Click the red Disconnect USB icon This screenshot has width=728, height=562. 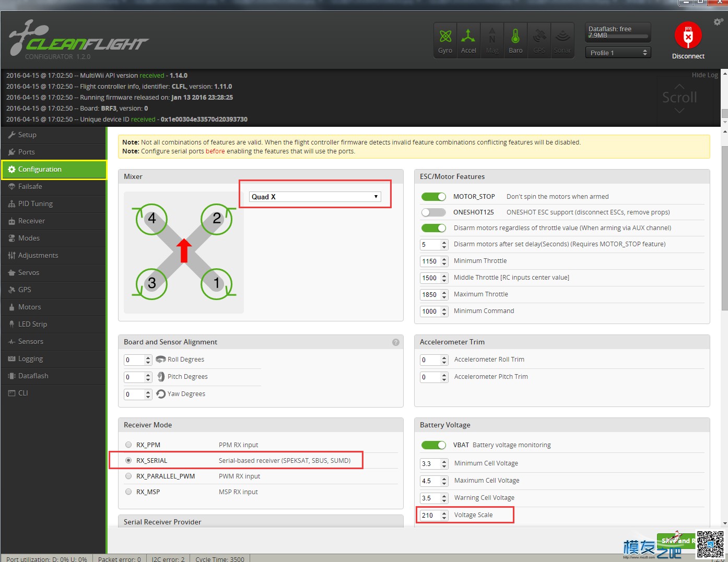click(x=688, y=35)
